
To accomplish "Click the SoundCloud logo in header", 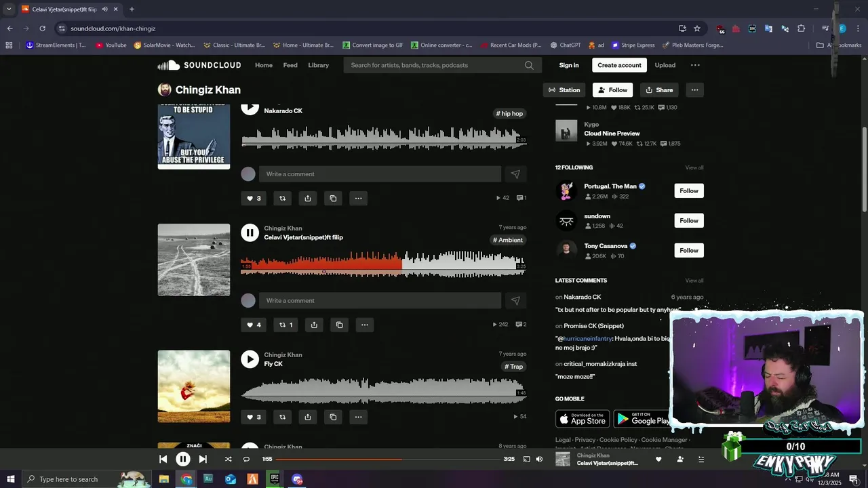I will click(x=199, y=65).
